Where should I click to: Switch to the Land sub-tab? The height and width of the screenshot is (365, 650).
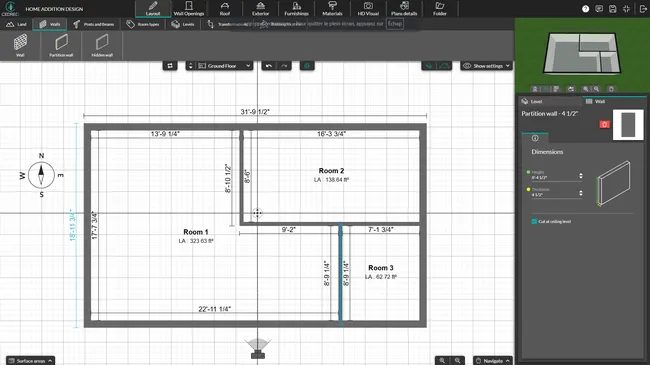pyautogui.click(x=16, y=24)
